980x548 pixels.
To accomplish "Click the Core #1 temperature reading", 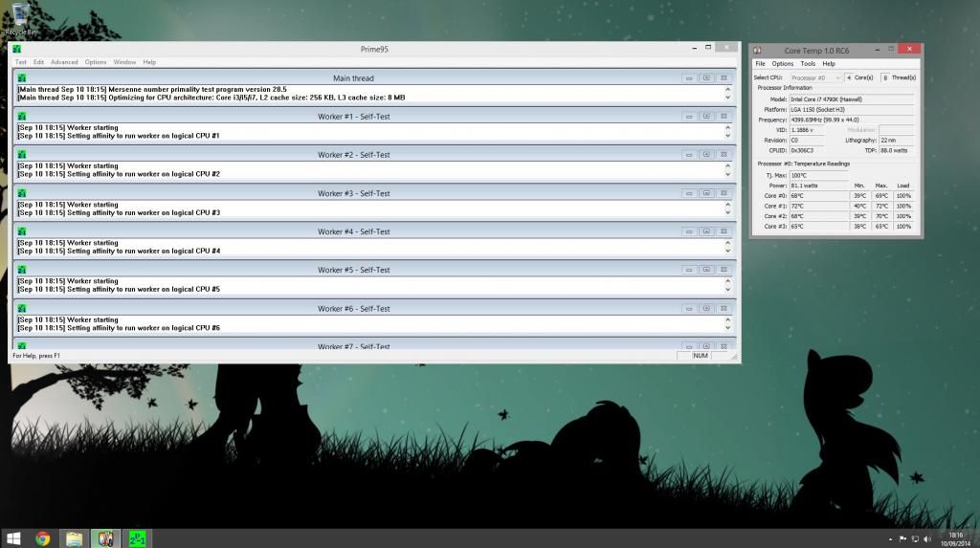I will [x=819, y=206].
